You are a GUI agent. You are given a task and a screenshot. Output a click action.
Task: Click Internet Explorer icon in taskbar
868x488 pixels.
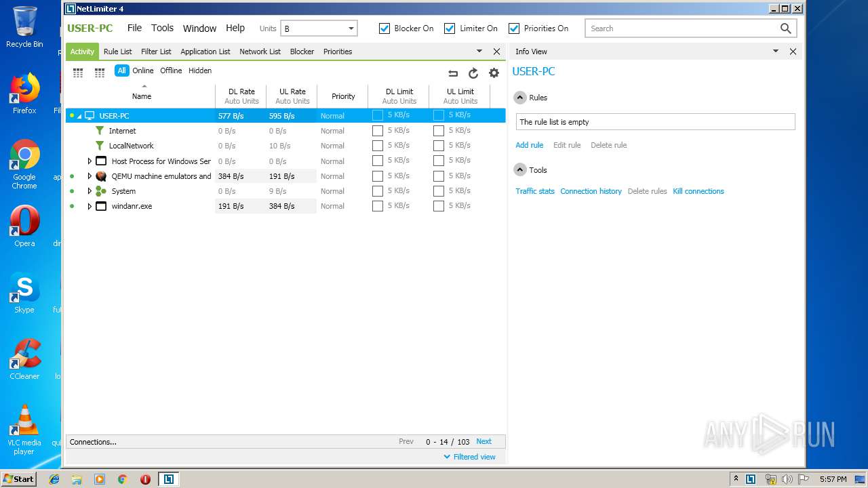(54, 479)
